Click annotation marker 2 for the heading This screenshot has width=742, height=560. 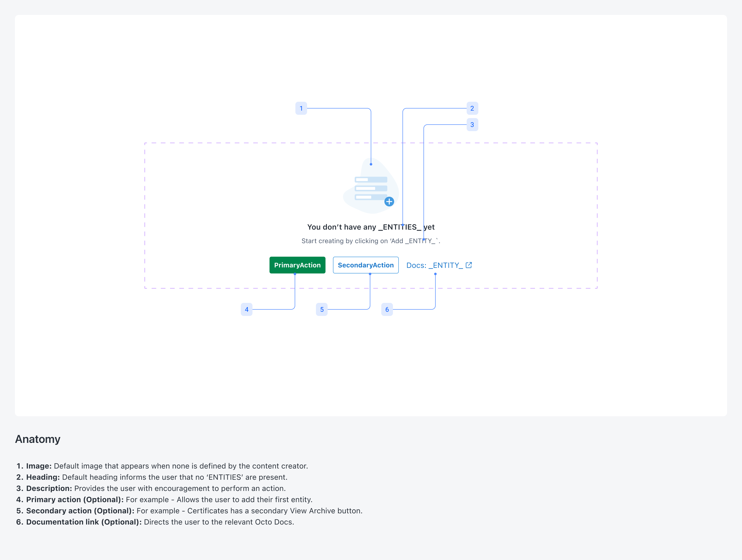point(472,108)
